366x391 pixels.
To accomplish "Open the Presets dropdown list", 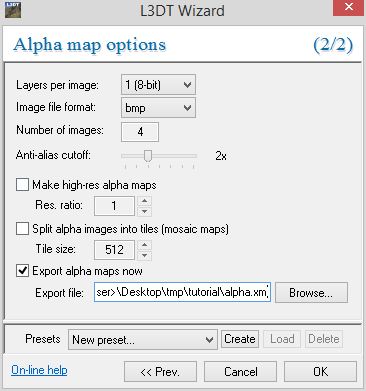I will (143, 340).
